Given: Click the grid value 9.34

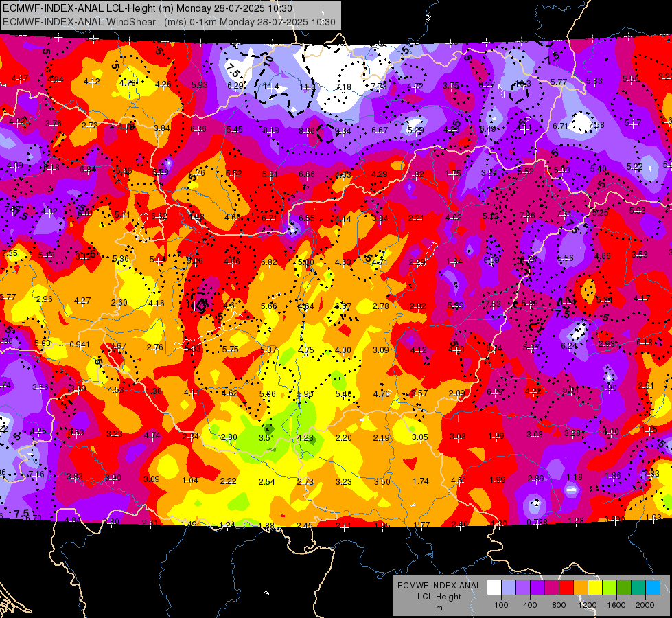Looking at the screenshot, I should point(343,130).
